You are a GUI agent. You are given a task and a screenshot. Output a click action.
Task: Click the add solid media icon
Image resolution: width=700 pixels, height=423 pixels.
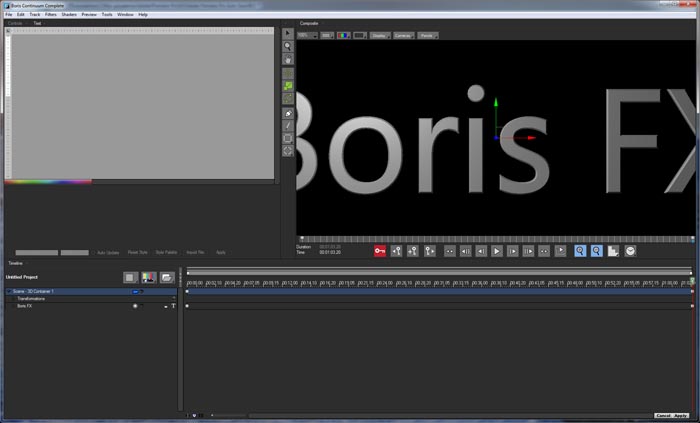pyautogui.click(x=130, y=278)
